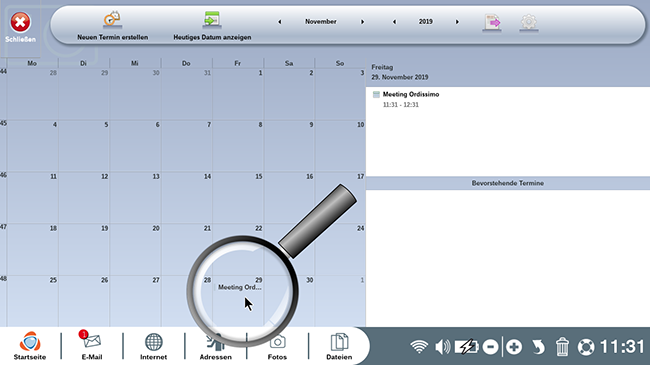
Task: Mute sound via the speaker icon
Action: (443, 347)
